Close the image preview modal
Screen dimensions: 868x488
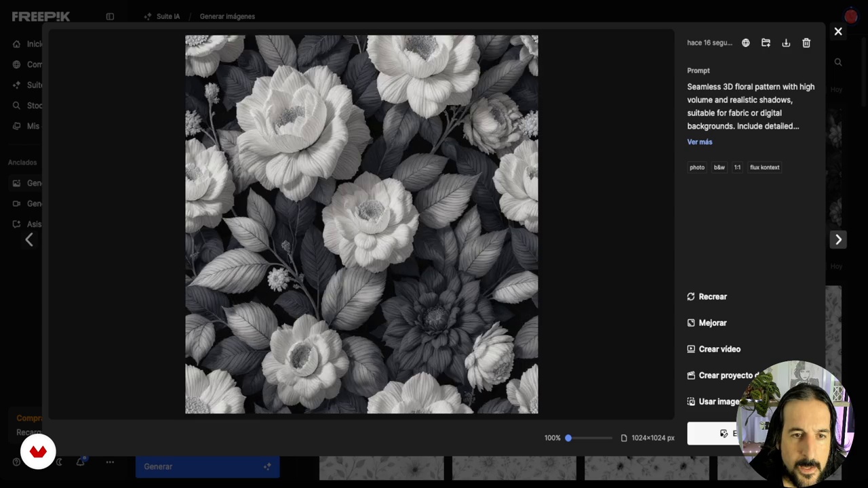pos(838,32)
